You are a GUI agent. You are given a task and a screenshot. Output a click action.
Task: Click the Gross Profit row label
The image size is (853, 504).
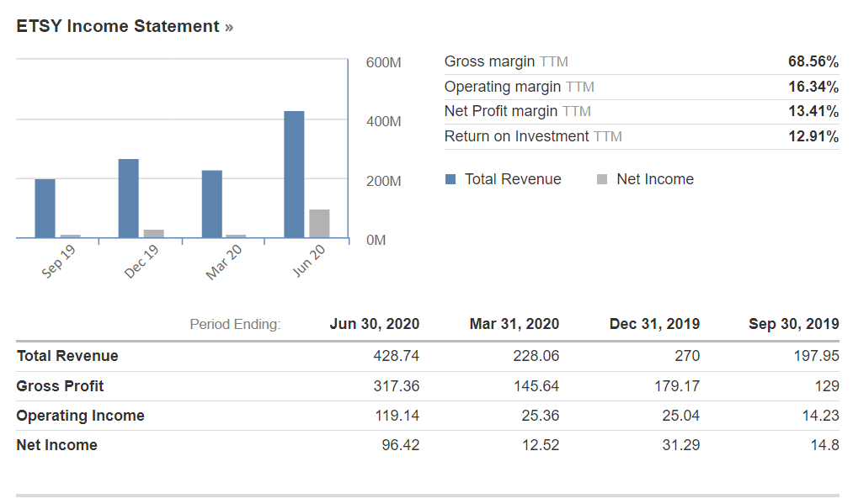tap(61, 386)
